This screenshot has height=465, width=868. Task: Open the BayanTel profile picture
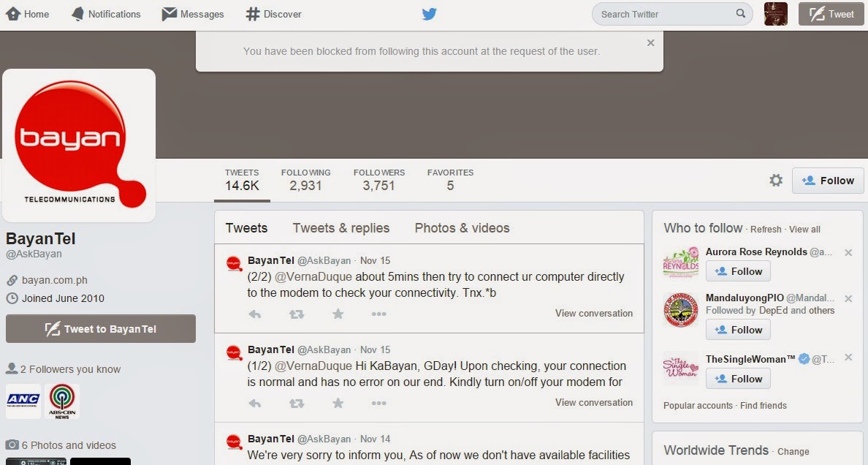(79, 145)
